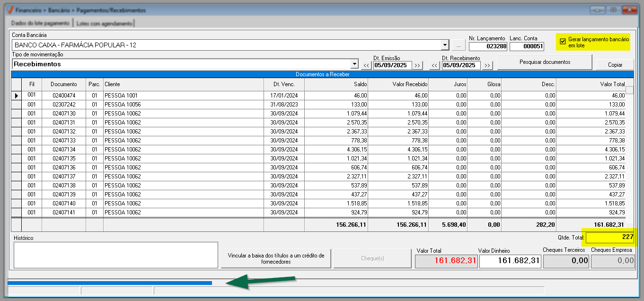The image size is (644, 301).
Task: Click Vincular a baixa dos títulos button
Action: click(x=276, y=258)
